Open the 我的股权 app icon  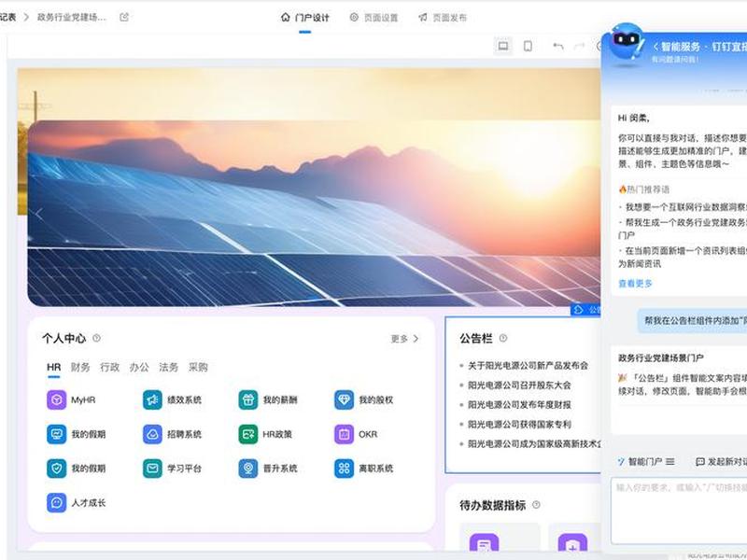pos(344,400)
